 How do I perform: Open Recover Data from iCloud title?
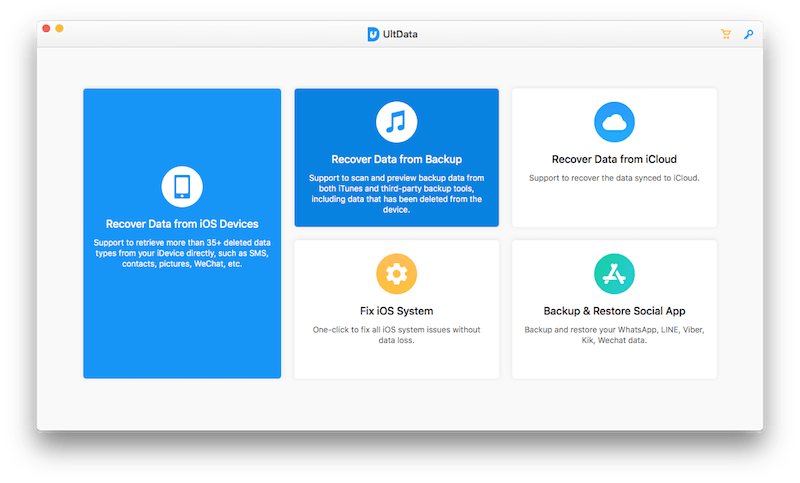point(614,159)
